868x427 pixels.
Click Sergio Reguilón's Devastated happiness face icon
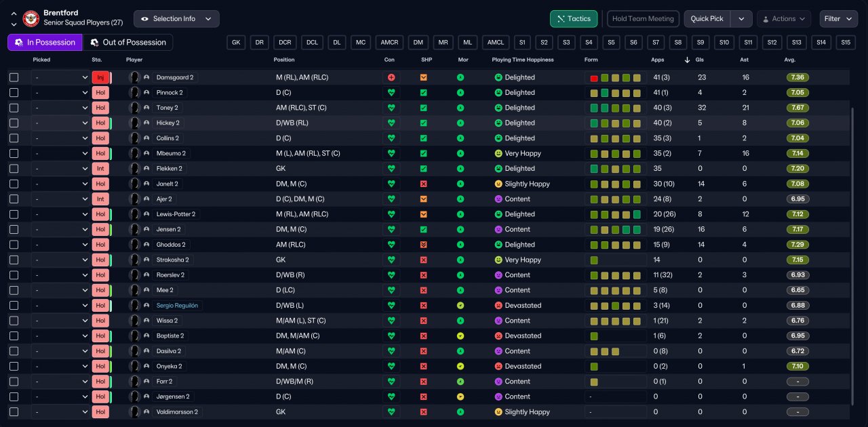[x=498, y=306]
